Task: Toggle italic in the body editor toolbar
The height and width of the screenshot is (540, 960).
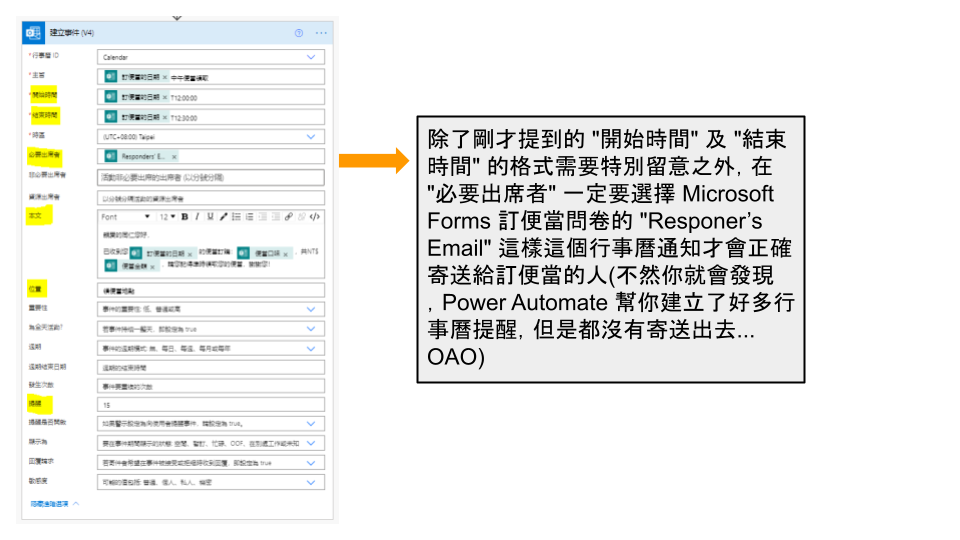Action: [197, 217]
